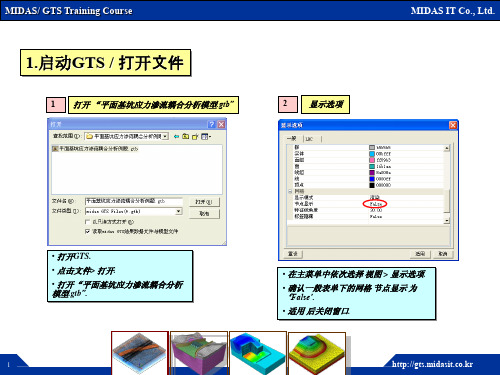Click the 打开 button in Open dialog

click(x=204, y=202)
